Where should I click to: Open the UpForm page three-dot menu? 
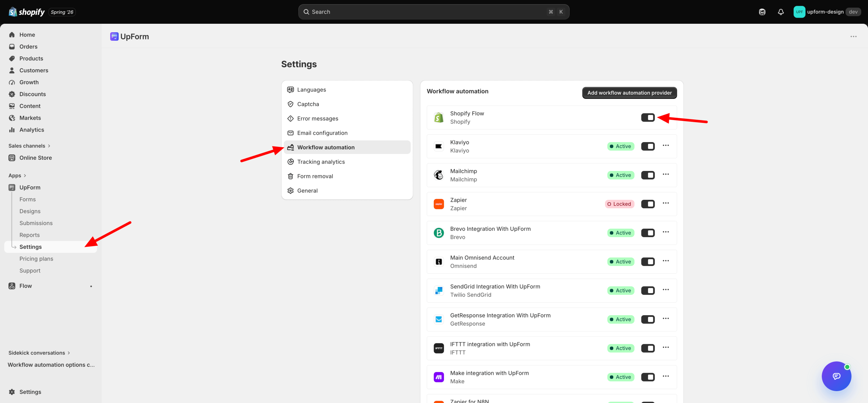coord(853,37)
